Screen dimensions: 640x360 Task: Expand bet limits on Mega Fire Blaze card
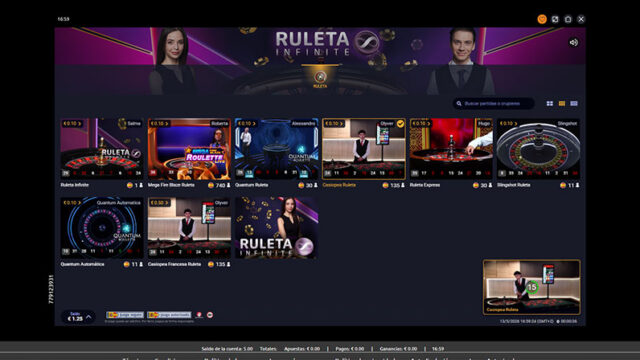159,123
